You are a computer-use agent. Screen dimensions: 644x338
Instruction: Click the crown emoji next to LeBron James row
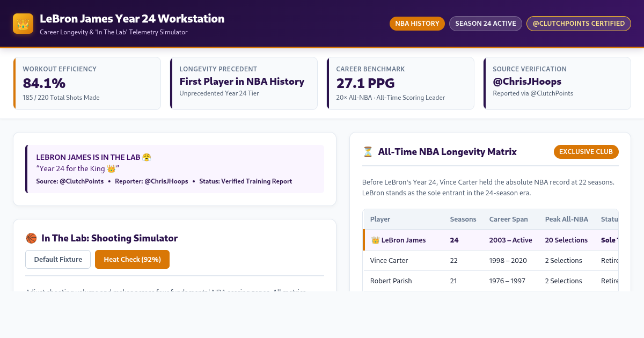[x=375, y=240]
